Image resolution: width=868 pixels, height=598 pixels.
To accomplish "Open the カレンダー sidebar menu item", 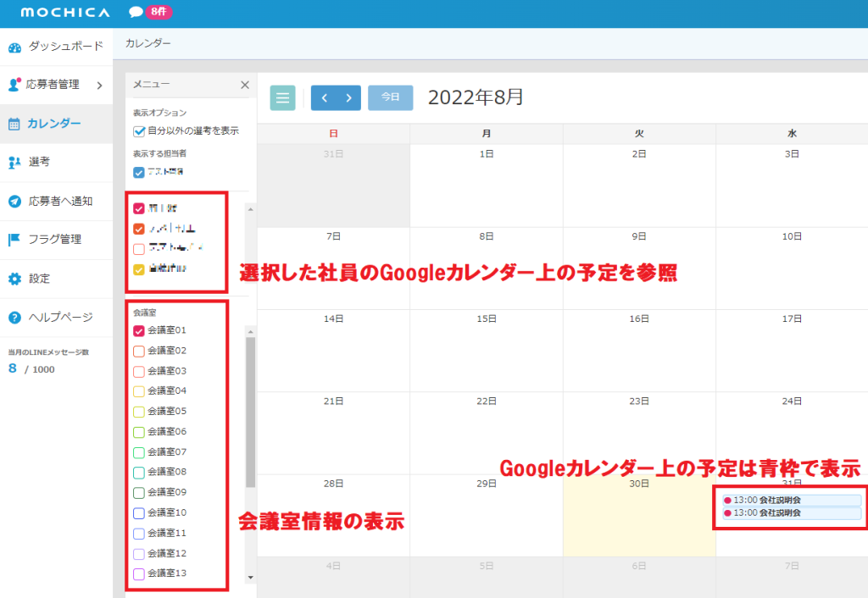I will coord(56,124).
